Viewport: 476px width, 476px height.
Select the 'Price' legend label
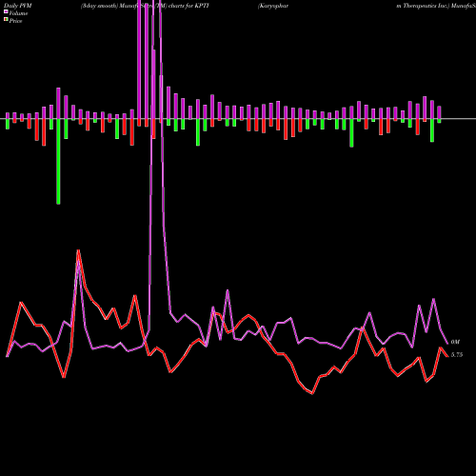[x=15, y=21]
